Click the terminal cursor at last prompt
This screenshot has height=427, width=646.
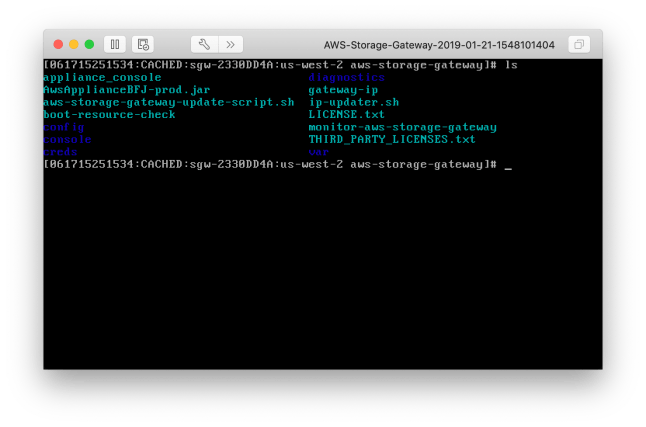point(508,168)
